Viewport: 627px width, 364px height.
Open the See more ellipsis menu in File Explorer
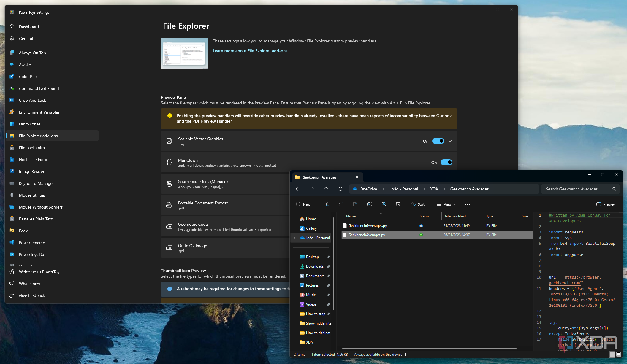[x=468, y=204]
